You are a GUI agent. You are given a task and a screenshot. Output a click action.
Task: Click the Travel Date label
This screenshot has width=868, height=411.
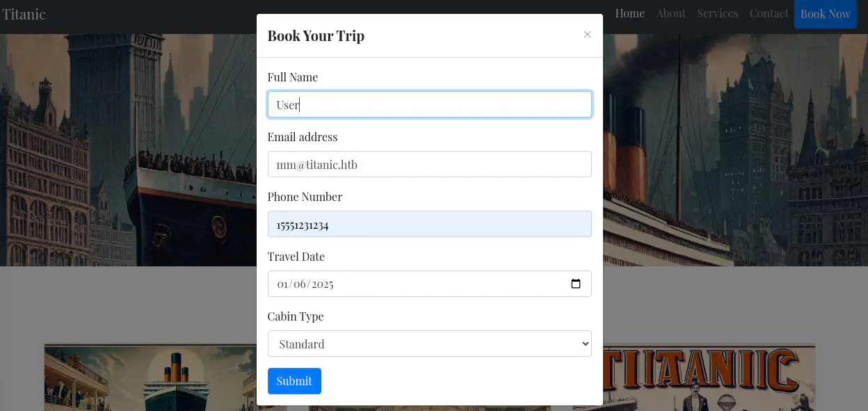[296, 257]
